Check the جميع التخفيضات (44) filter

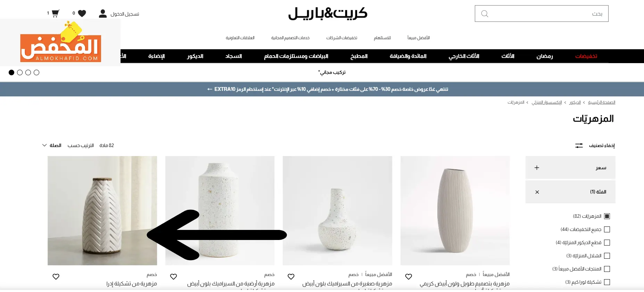[x=607, y=230]
